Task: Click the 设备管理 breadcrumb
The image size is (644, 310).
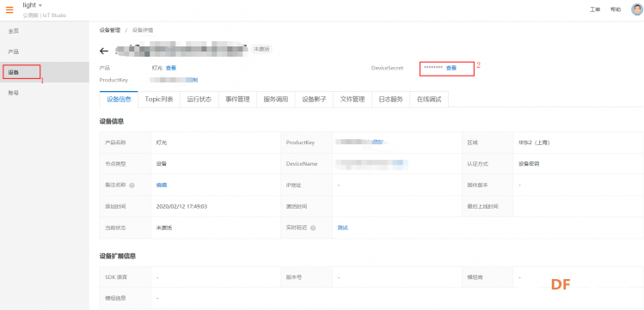Action: 110,30
